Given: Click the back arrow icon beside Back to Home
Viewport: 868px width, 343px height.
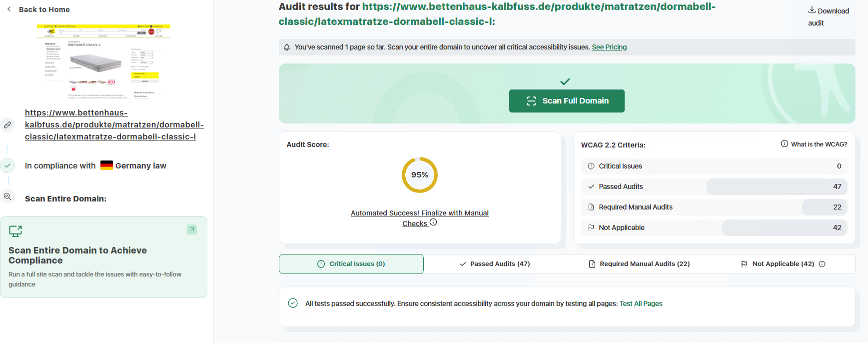Looking at the screenshot, I should (x=9, y=9).
